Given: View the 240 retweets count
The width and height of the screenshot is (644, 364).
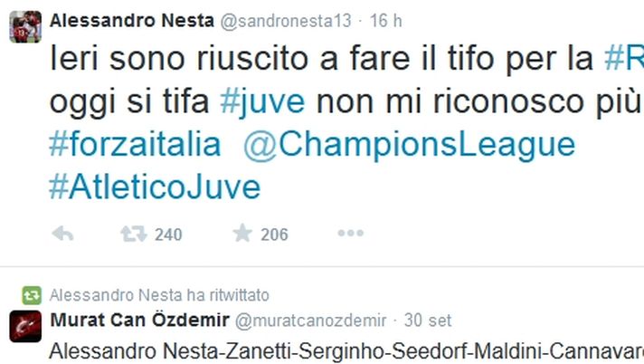Looking at the screenshot, I should click(x=167, y=235).
